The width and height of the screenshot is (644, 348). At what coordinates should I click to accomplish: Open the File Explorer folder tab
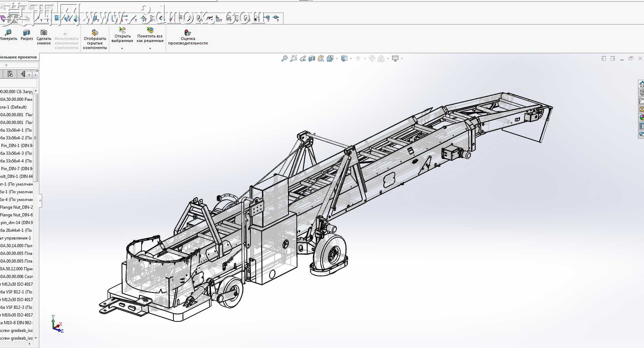click(641, 101)
